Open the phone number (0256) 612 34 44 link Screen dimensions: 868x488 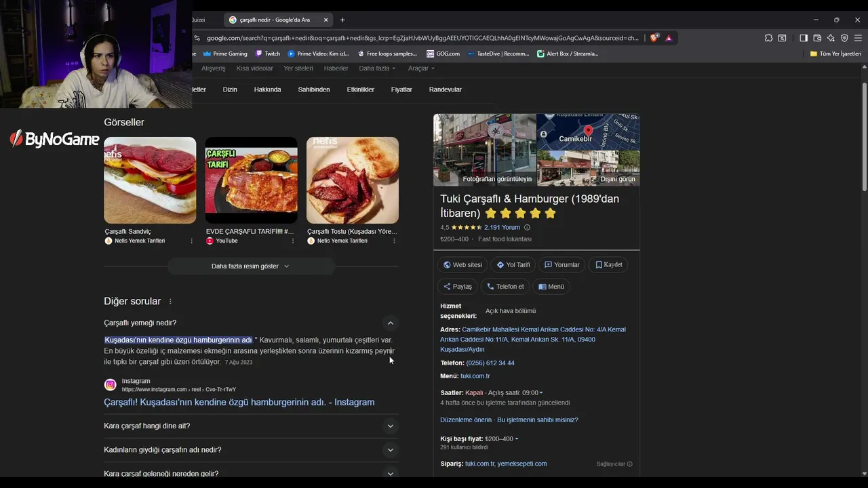(490, 363)
